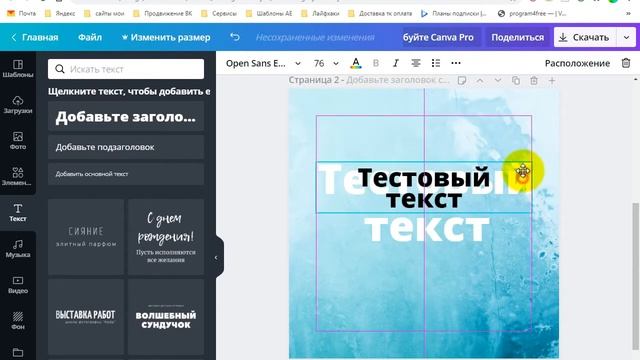Open the Сервисы bookmark folder
Viewport: 640px width, 360px height.
click(x=219, y=13)
